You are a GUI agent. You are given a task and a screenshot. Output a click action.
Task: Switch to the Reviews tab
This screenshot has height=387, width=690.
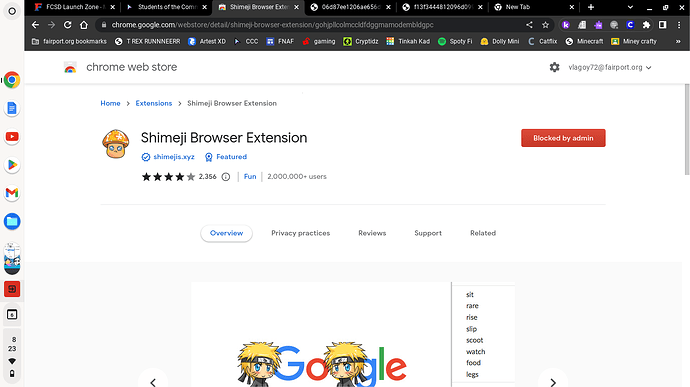pos(372,233)
